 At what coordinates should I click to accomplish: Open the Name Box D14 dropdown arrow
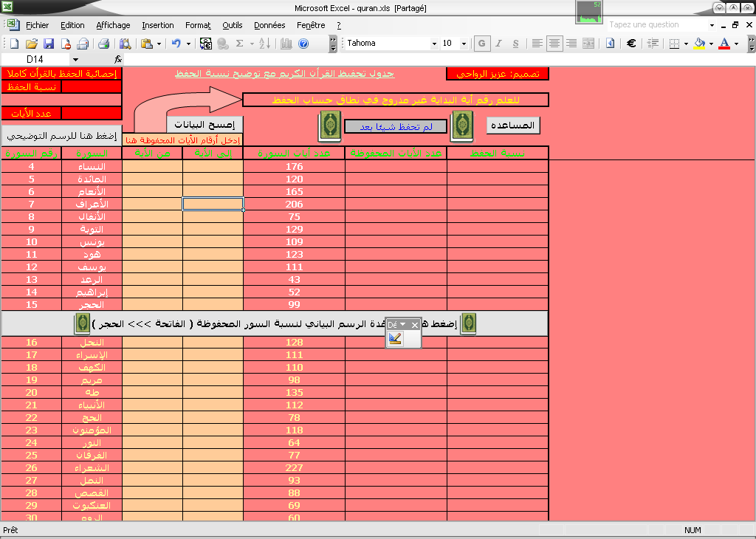point(76,59)
